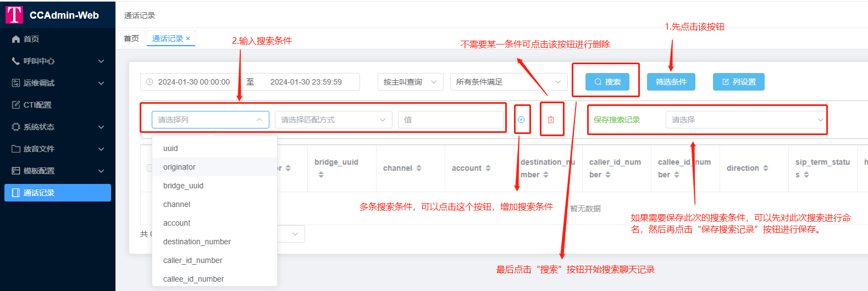Click the red trash delete condition icon

pyautogui.click(x=551, y=120)
